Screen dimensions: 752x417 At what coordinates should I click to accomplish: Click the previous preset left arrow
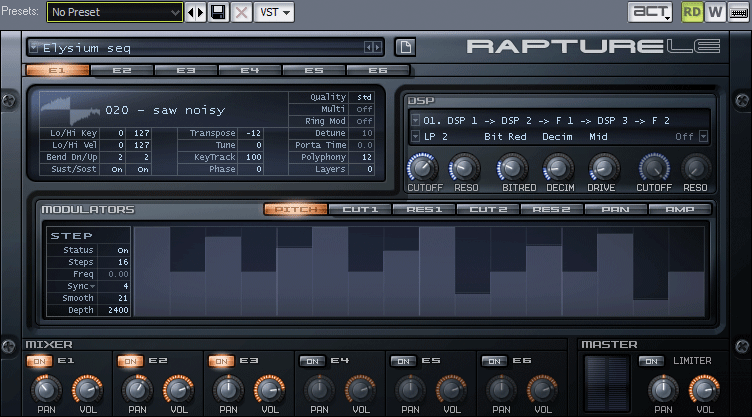click(x=190, y=12)
